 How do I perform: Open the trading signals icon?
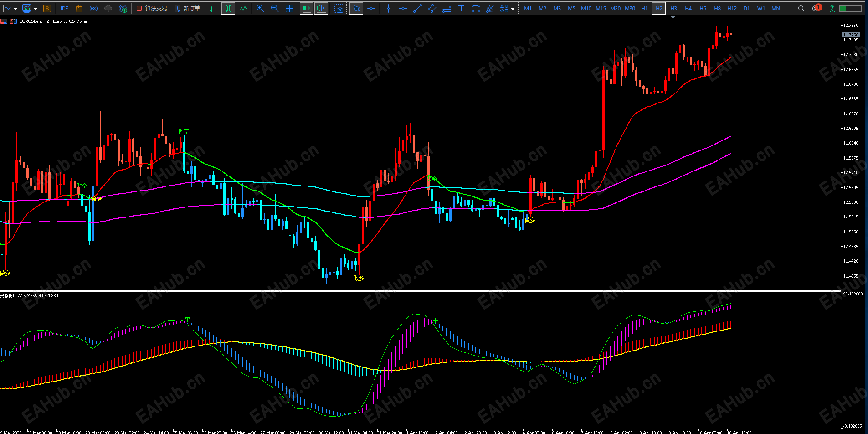[x=93, y=8]
